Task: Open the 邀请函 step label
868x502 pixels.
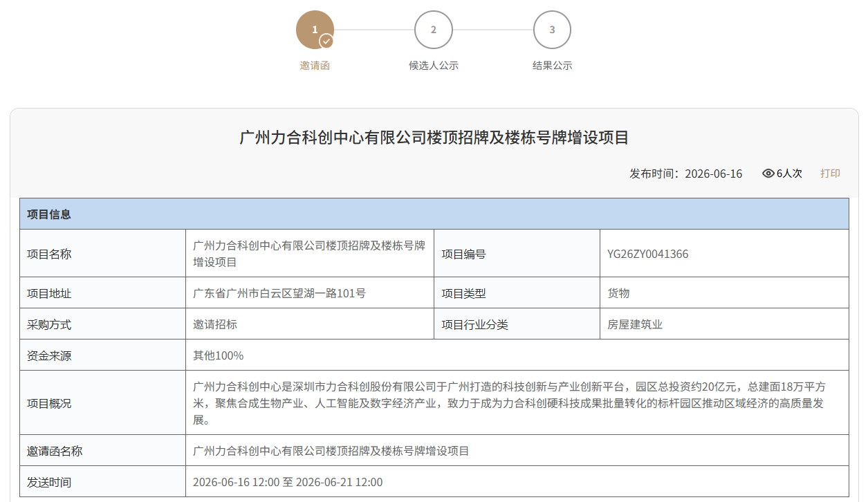Action: [315, 66]
